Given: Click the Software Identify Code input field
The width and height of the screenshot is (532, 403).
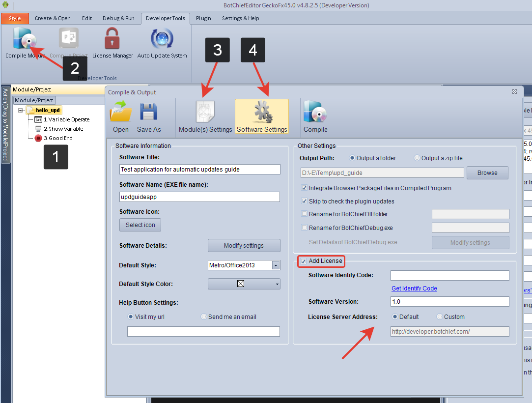Looking at the screenshot, I should (449, 275).
